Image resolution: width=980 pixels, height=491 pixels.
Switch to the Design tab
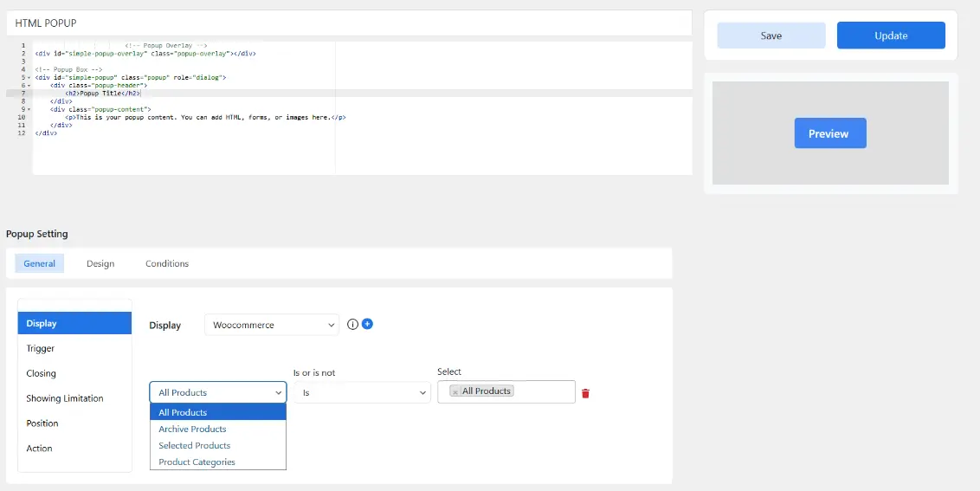pyautogui.click(x=100, y=263)
